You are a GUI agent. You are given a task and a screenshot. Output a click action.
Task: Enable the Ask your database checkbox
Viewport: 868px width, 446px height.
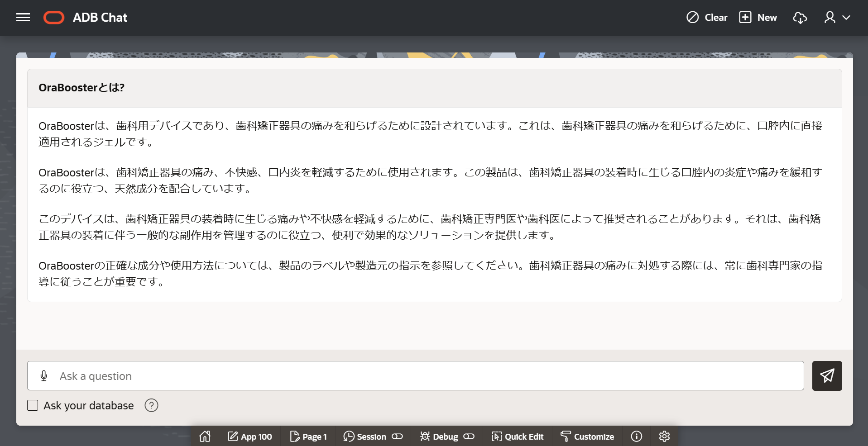point(33,405)
